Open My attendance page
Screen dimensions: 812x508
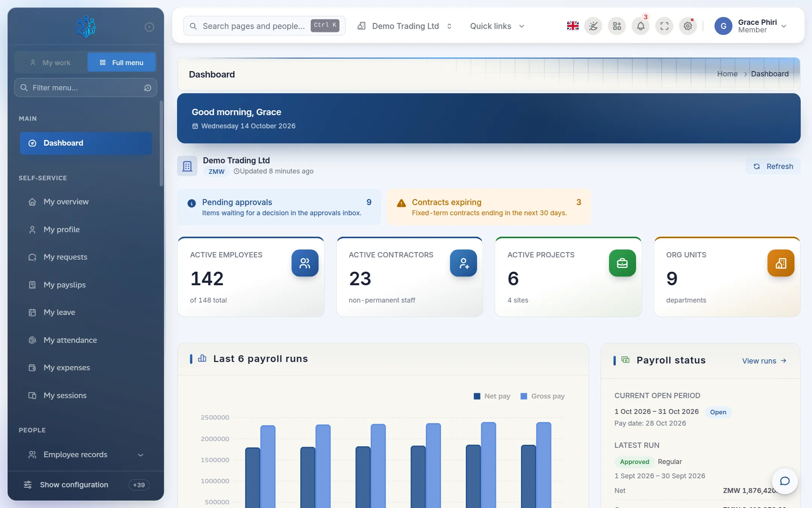tap(86, 340)
